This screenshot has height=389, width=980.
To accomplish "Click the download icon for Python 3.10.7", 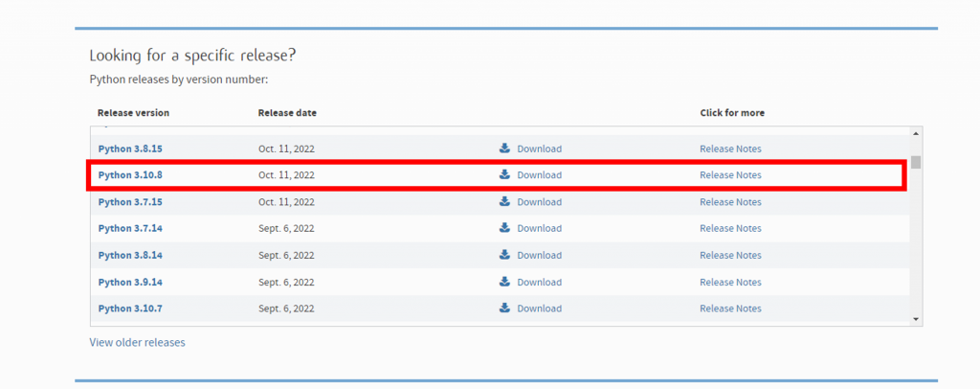I will pos(505,308).
